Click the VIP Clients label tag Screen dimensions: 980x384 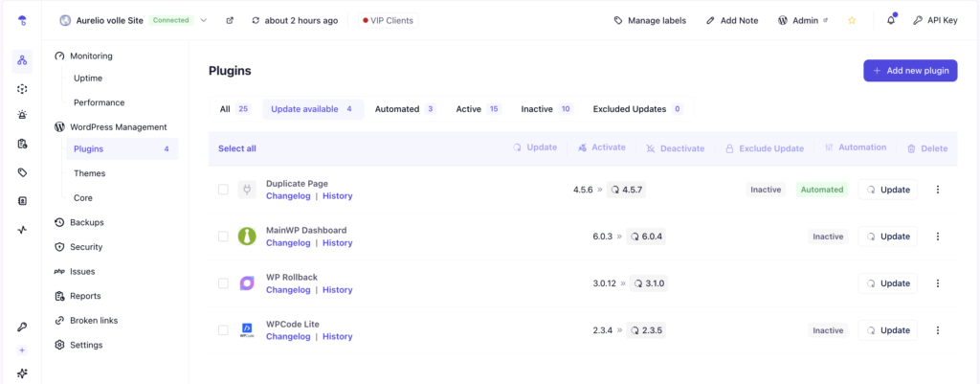388,20
